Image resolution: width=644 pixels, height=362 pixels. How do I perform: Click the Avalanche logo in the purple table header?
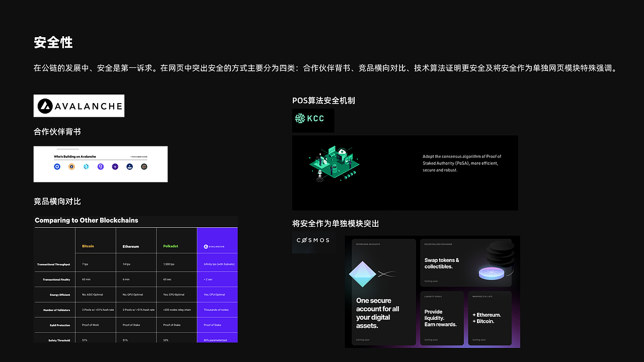[x=214, y=247]
